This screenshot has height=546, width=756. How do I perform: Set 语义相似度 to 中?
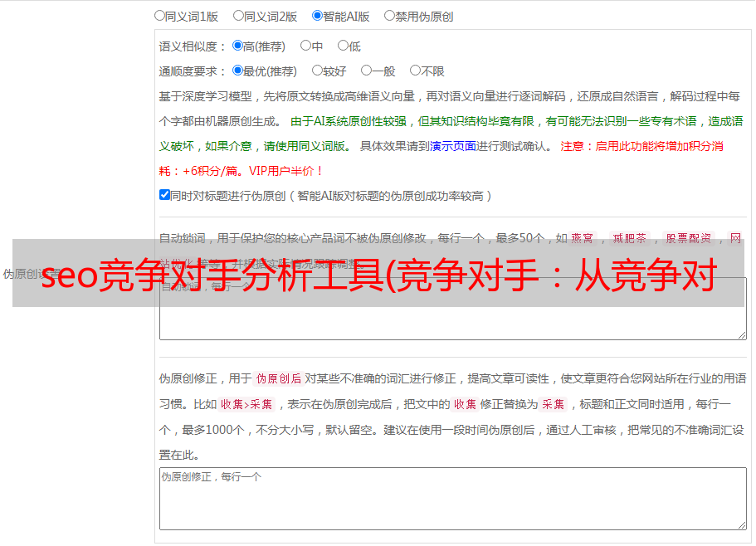click(305, 46)
